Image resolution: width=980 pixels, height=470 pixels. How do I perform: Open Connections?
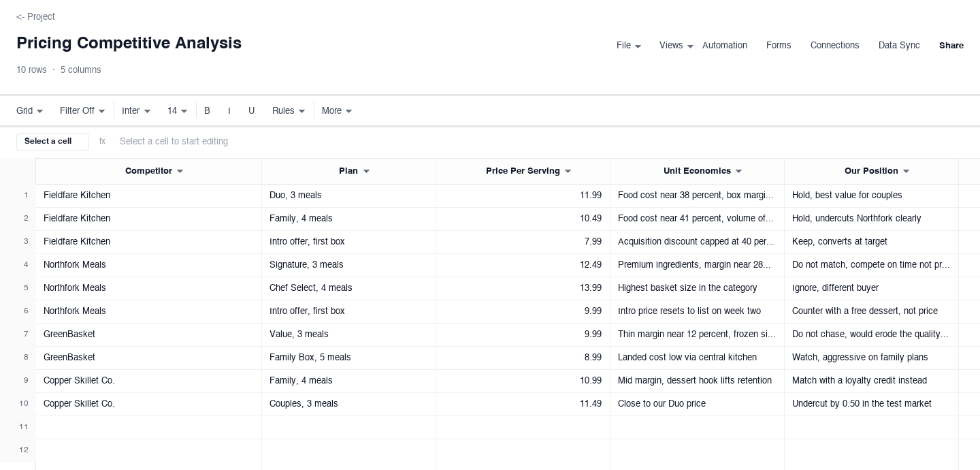click(x=834, y=46)
